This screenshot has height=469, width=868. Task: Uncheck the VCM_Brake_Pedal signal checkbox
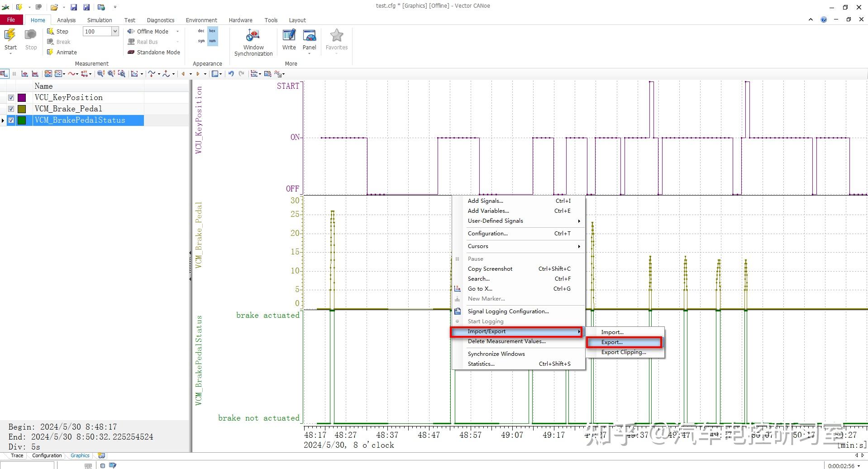coord(11,109)
